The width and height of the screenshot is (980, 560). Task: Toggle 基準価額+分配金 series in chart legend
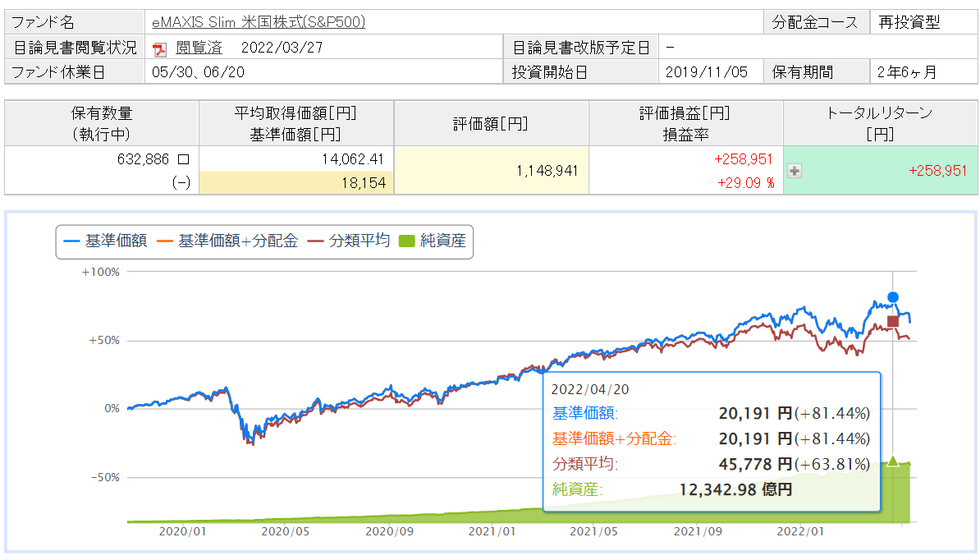[227, 241]
